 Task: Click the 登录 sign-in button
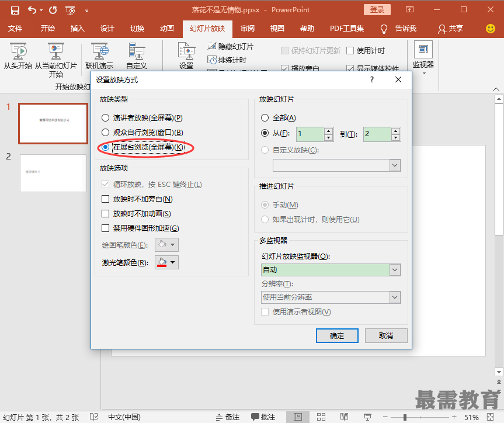(377, 10)
